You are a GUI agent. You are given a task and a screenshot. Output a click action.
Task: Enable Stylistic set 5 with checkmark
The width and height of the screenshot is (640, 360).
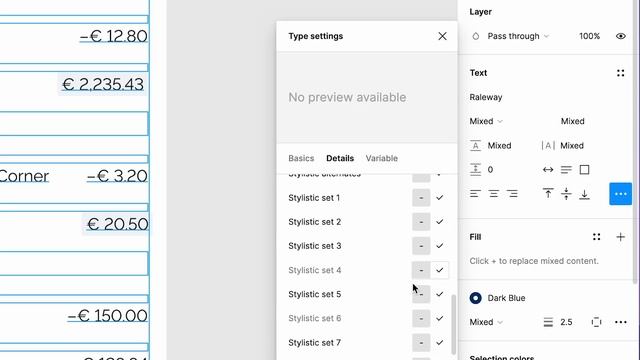(439, 294)
